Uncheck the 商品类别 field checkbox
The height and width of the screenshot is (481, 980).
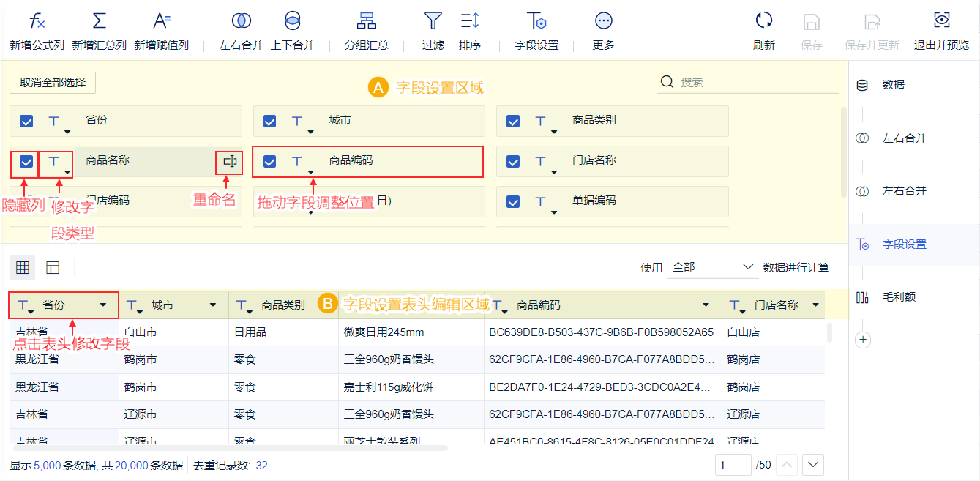coord(513,122)
